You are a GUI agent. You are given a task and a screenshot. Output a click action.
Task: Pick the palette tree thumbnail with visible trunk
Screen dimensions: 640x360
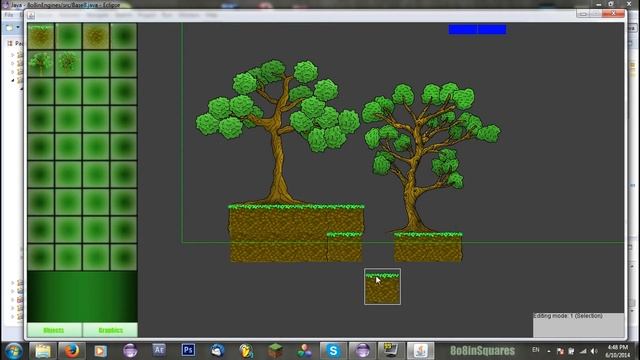[x=40, y=64]
